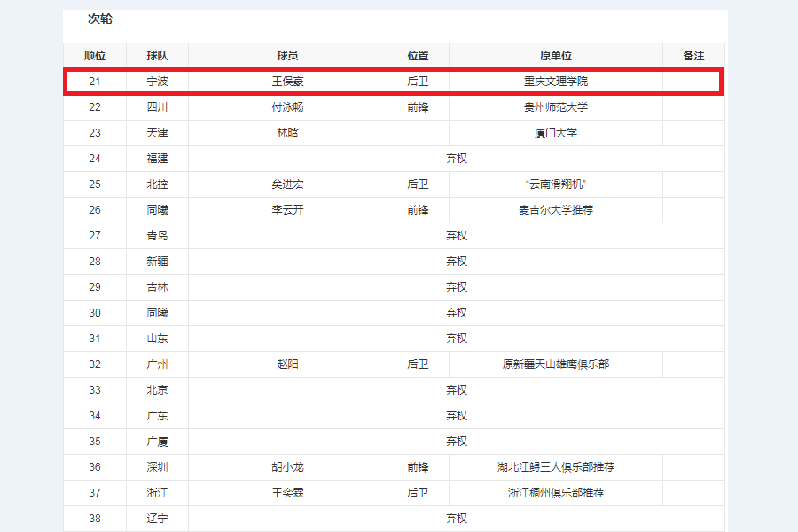Click the 备注 column header
Image resolution: width=798 pixels, height=532 pixels.
click(x=693, y=55)
